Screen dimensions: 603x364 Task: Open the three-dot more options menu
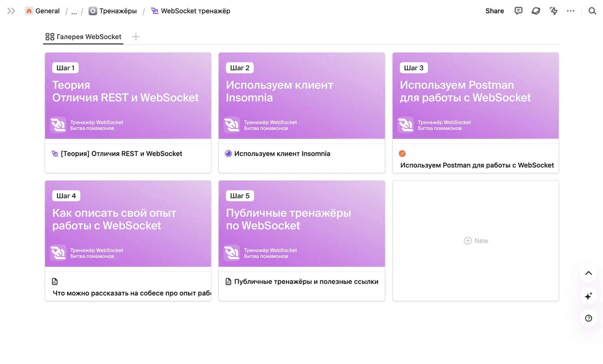click(x=571, y=11)
